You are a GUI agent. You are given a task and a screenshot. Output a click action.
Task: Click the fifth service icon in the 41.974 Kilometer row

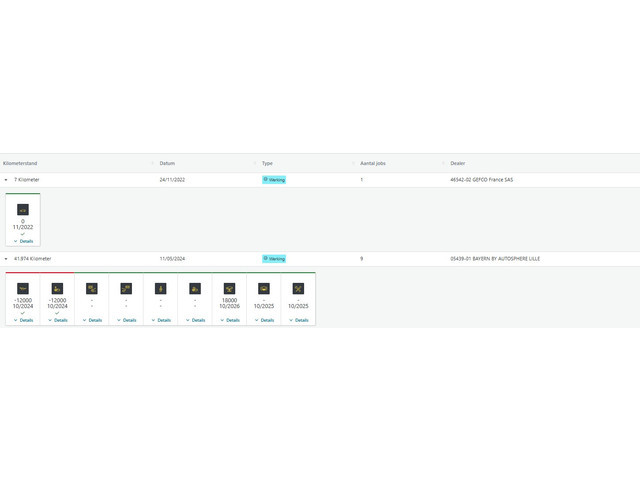tap(160, 288)
